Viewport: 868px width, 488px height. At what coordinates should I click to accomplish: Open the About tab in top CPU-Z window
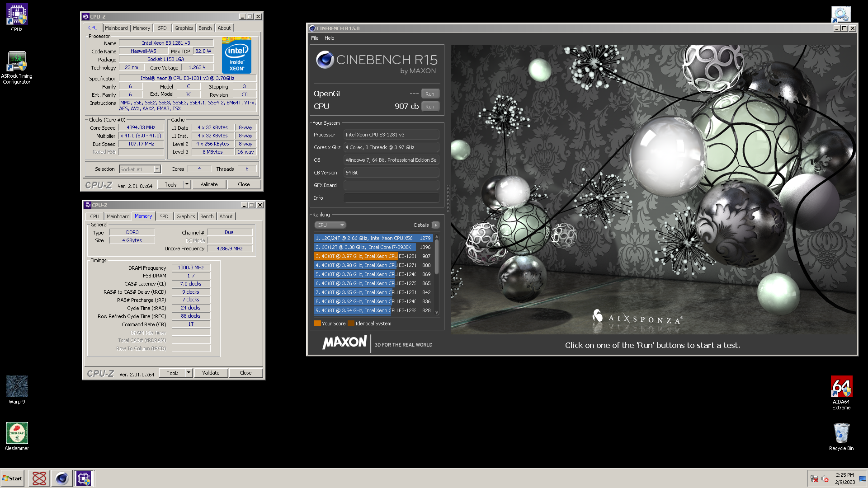point(224,28)
